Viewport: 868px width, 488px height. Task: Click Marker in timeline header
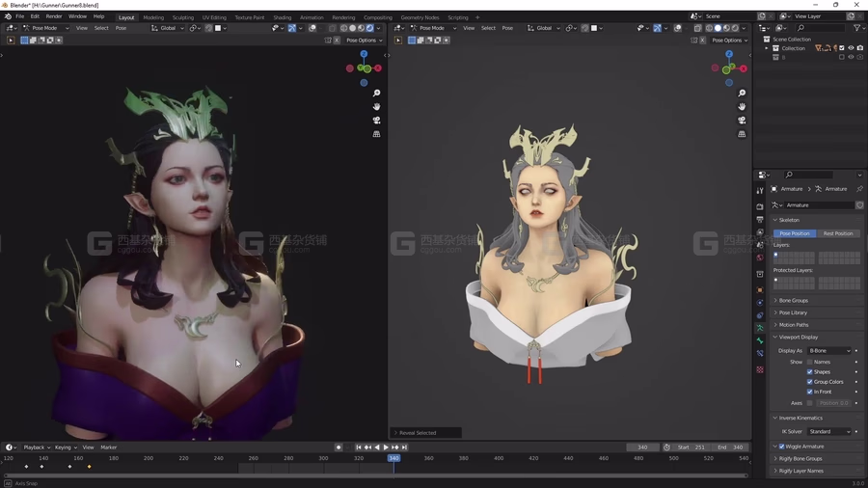tap(108, 447)
